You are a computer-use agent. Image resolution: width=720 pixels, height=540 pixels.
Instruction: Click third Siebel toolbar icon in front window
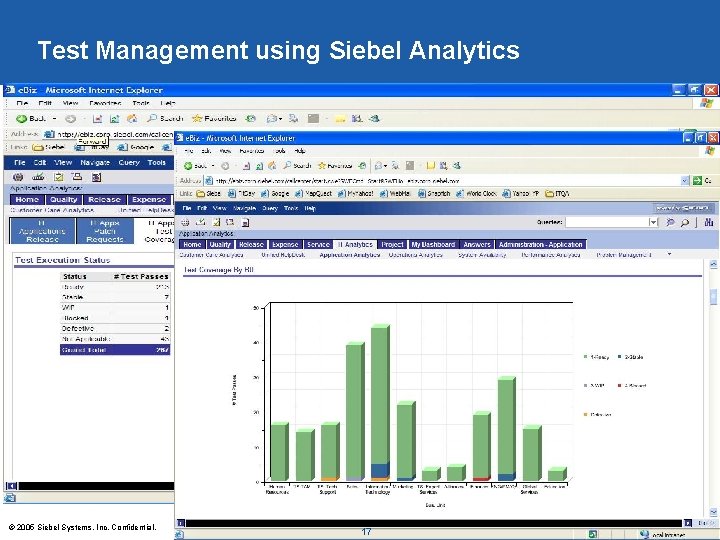[x=216, y=222]
